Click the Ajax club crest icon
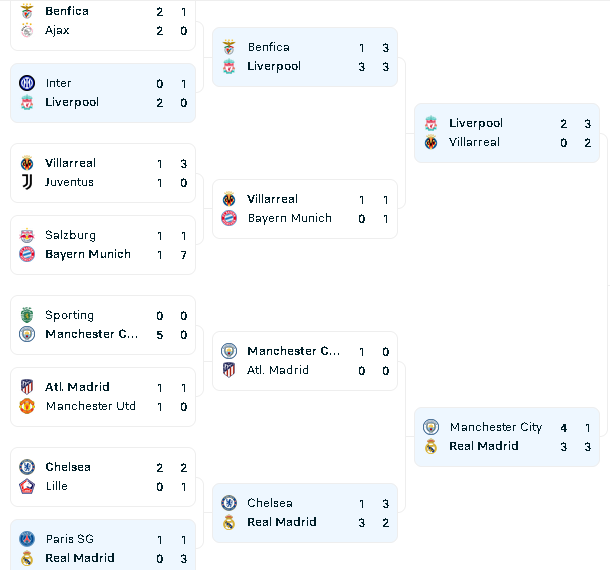The height and width of the screenshot is (570, 610). click(x=27, y=30)
